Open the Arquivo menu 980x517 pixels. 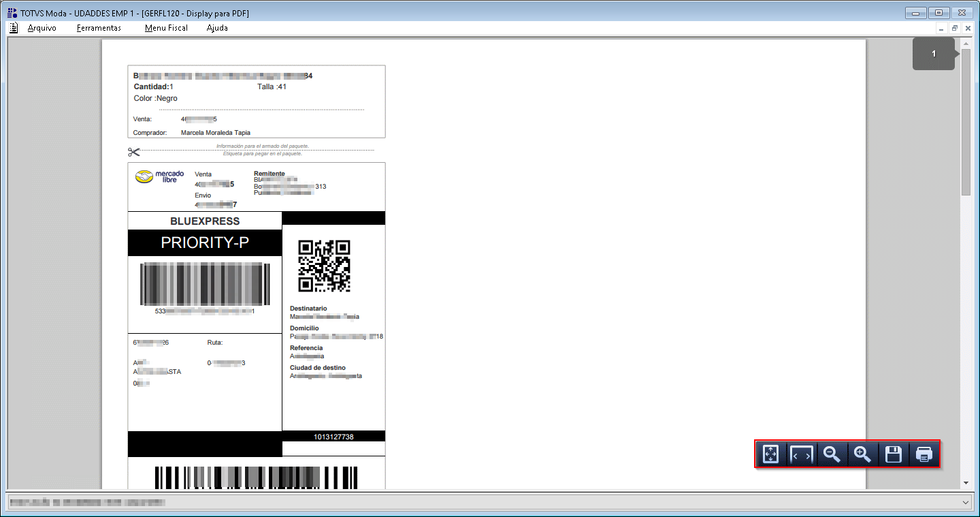click(x=42, y=28)
